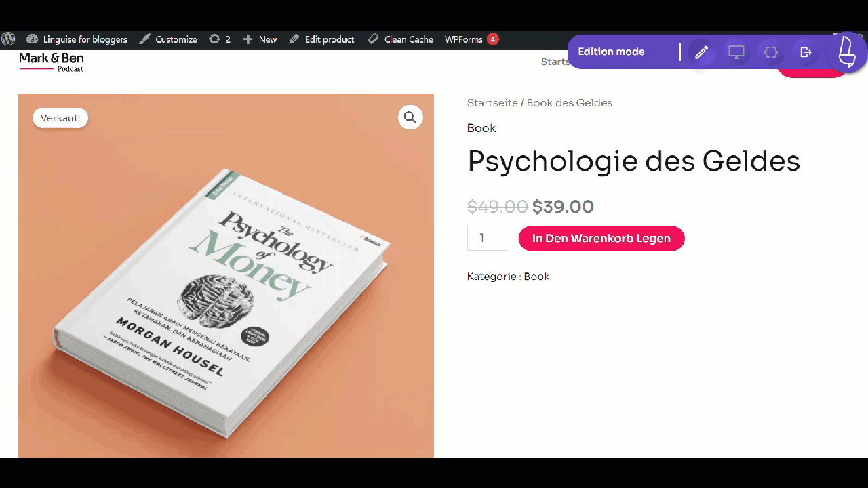868x488 pixels.
Task: Click the Mark & Ben Podcast logo
Action: [52, 62]
